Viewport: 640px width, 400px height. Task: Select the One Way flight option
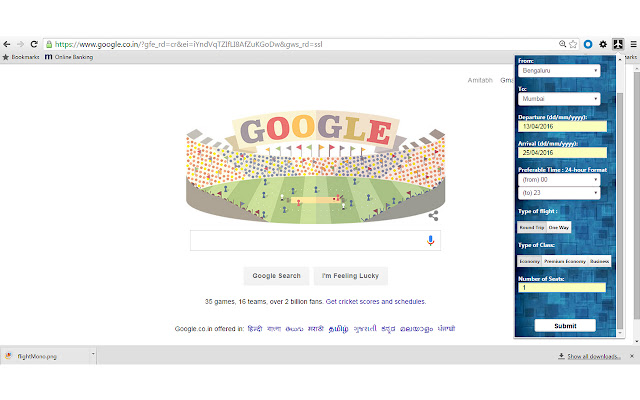pos(559,227)
